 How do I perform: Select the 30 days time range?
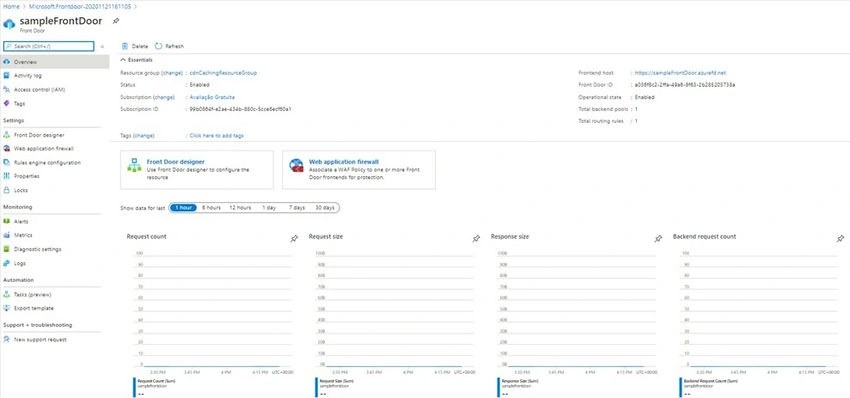(x=325, y=208)
